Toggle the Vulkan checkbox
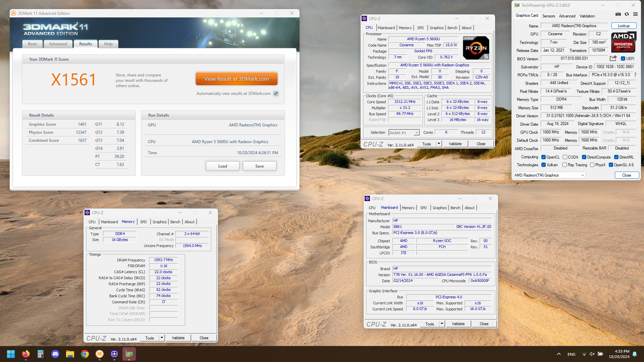This screenshot has width=644, height=362. [543, 165]
